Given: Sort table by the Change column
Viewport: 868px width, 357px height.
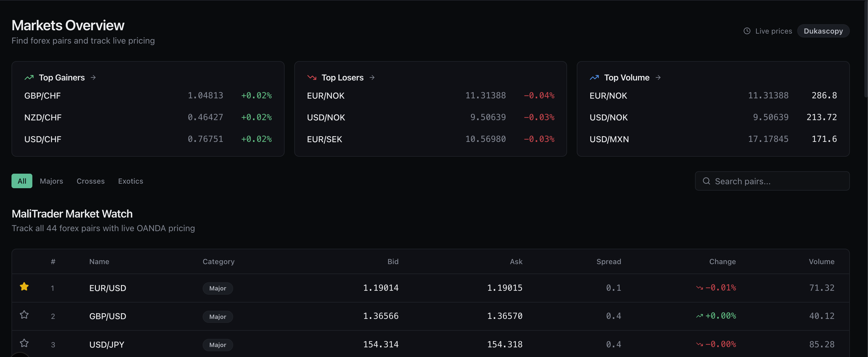Looking at the screenshot, I should click(723, 261).
